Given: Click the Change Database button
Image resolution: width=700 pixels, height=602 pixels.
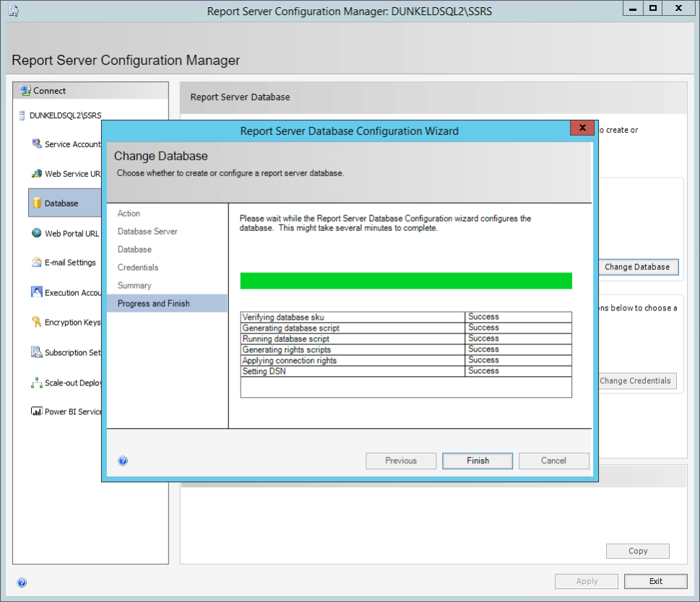Looking at the screenshot, I should click(x=636, y=267).
